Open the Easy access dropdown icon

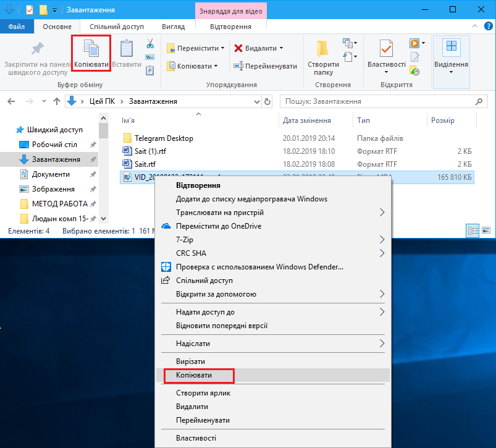350,57
